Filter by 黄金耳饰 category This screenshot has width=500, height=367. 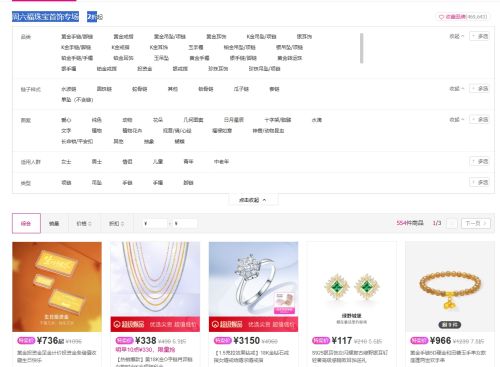point(216,37)
